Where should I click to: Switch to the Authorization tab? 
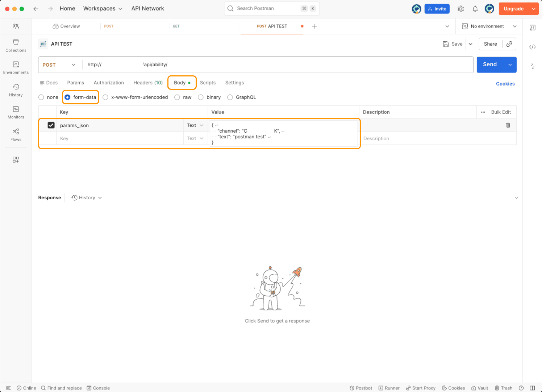pos(109,83)
